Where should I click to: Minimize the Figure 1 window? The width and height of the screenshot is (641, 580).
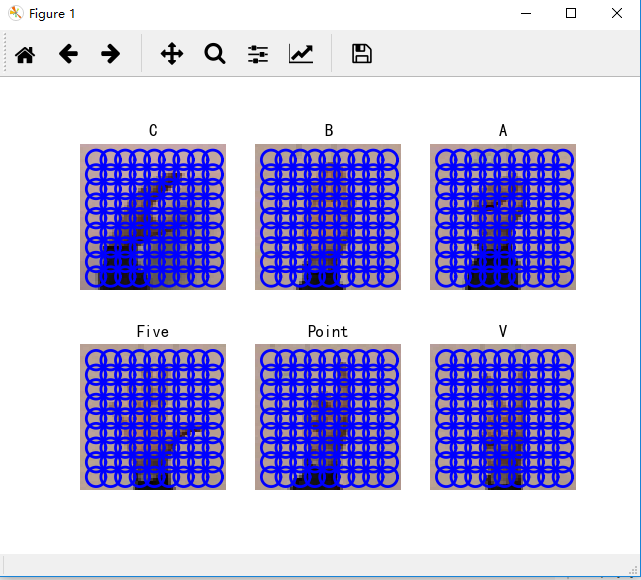tap(526, 13)
